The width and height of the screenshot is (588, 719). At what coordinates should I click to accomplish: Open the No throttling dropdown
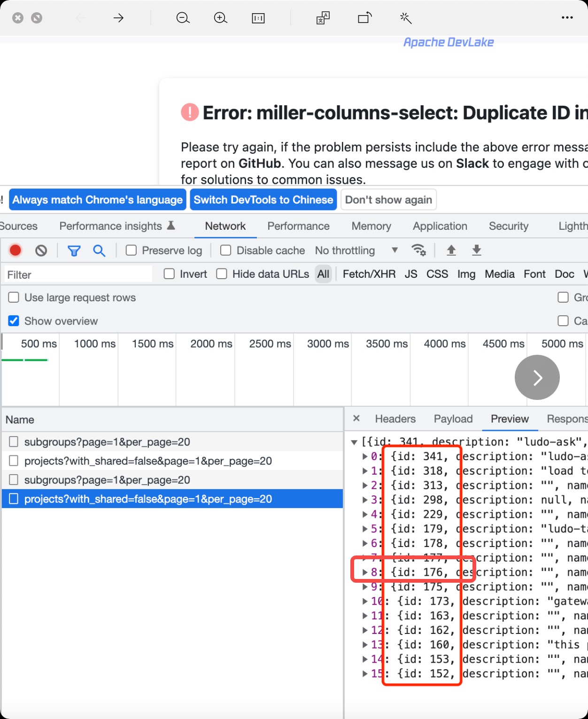point(357,250)
